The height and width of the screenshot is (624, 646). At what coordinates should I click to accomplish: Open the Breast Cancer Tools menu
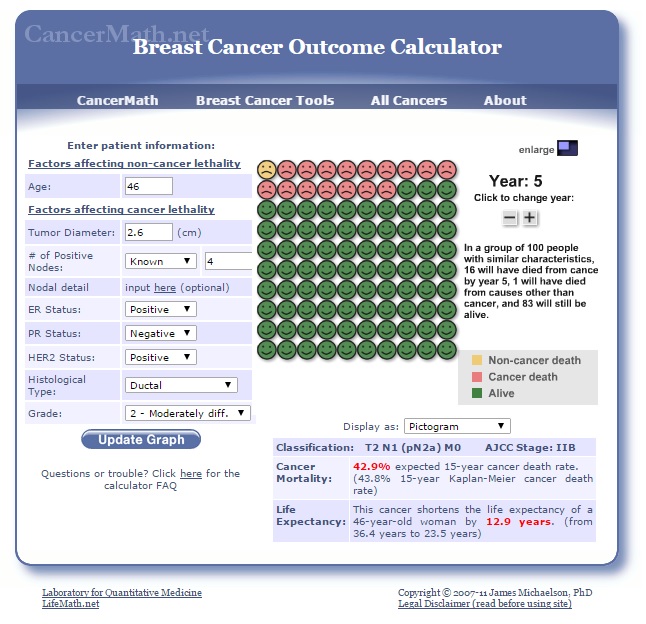tap(265, 100)
